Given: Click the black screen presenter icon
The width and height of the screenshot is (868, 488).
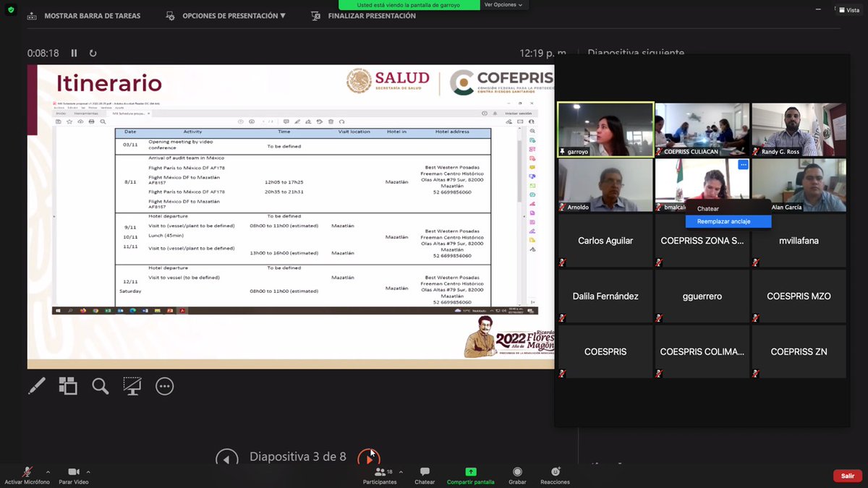Looking at the screenshot, I should click(x=132, y=386).
